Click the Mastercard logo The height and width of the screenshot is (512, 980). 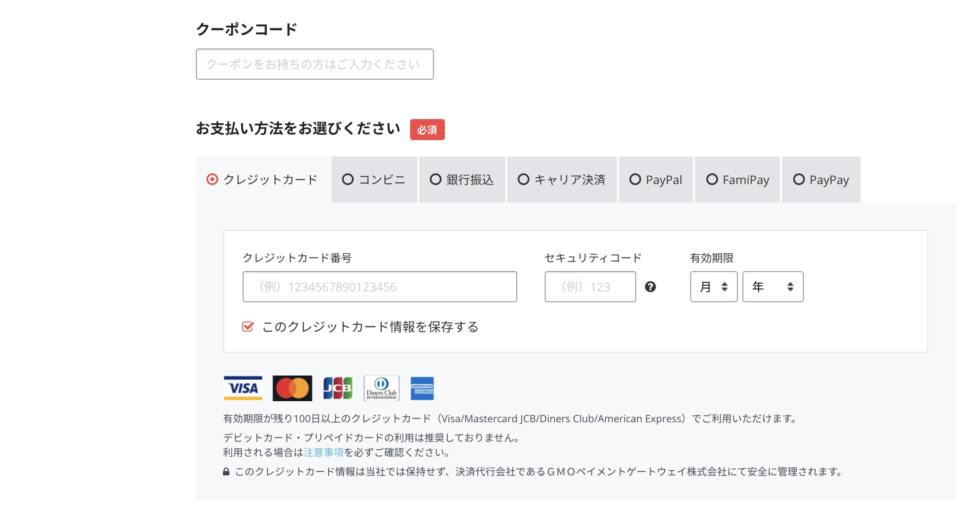(292, 388)
